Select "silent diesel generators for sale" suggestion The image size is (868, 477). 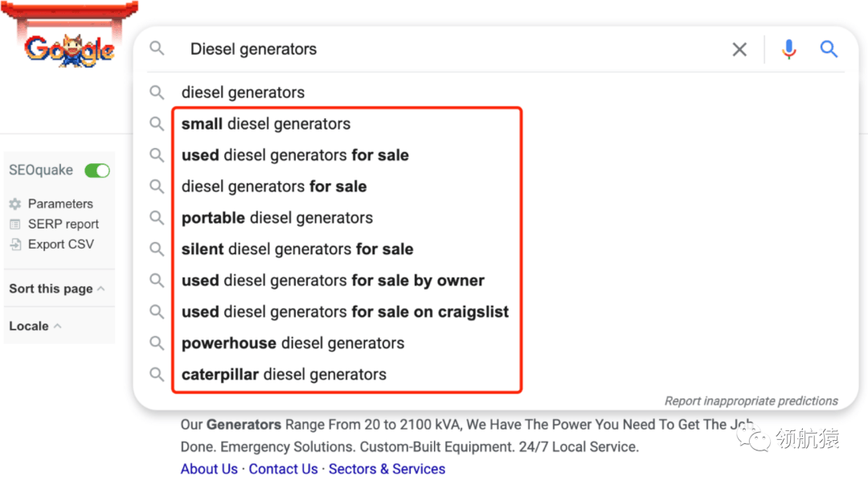pos(297,249)
